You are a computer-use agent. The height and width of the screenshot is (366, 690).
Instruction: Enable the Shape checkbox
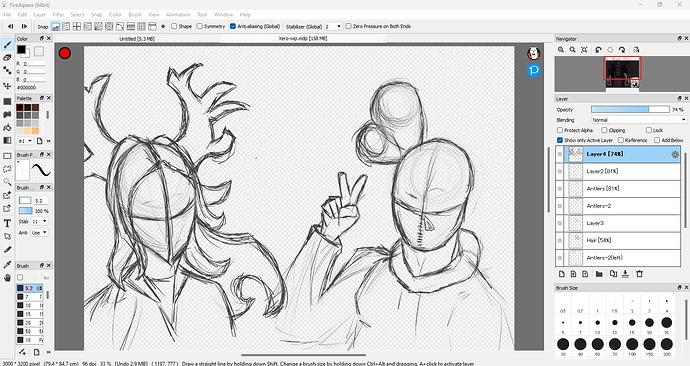tap(174, 26)
